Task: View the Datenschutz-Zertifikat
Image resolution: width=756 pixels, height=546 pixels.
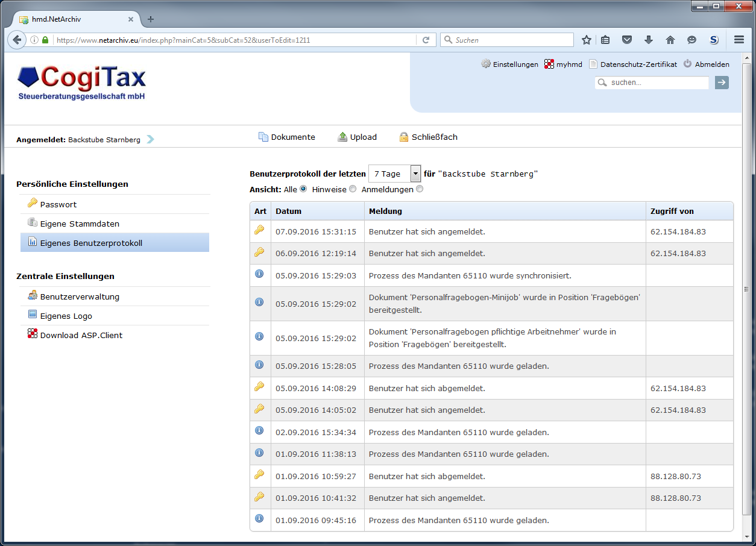Action: (593, 64)
